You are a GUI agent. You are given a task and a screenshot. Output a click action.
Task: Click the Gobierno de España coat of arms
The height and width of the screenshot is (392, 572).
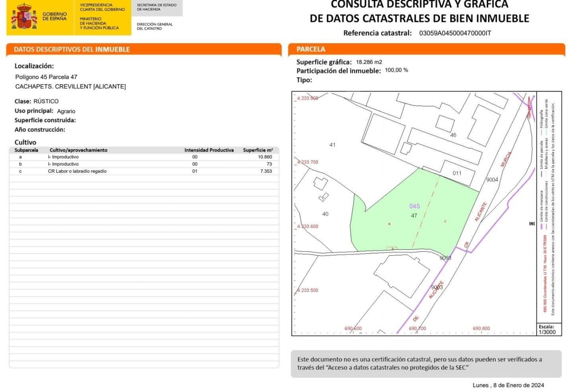24,18
